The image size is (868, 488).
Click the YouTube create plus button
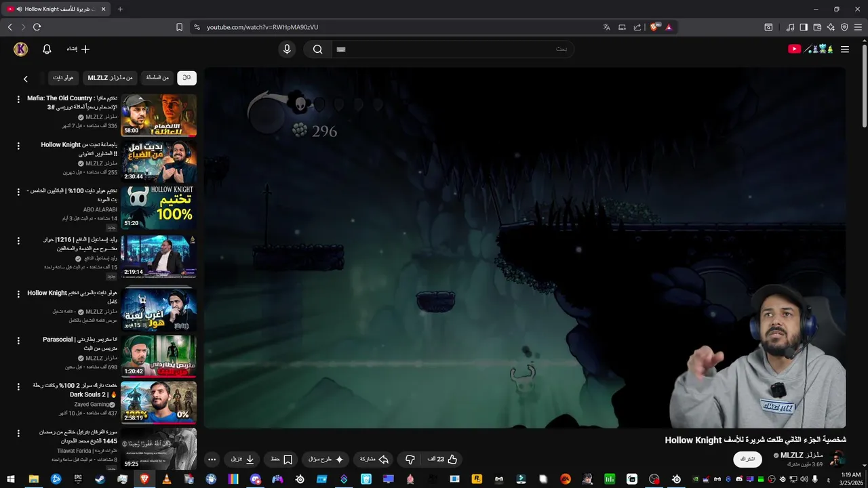click(78, 49)
